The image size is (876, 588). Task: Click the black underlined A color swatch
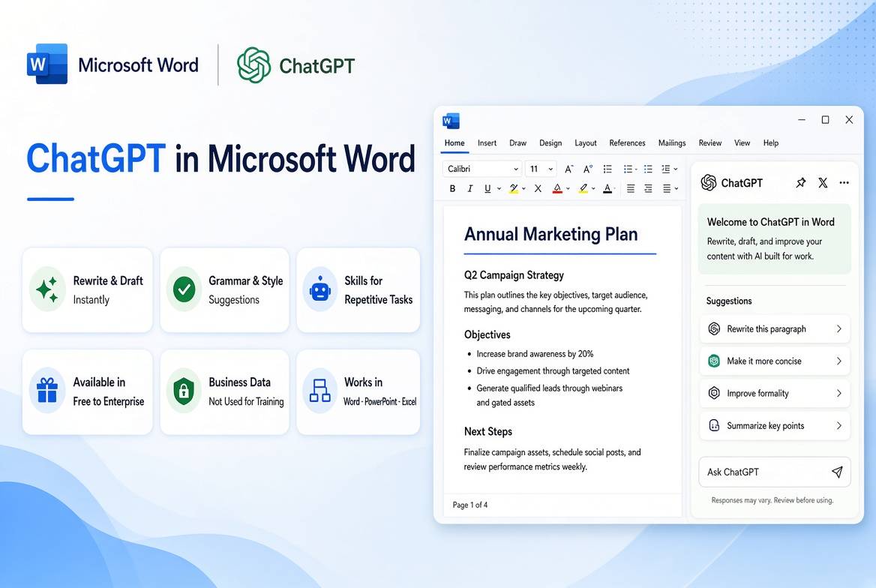pos(607,188)
